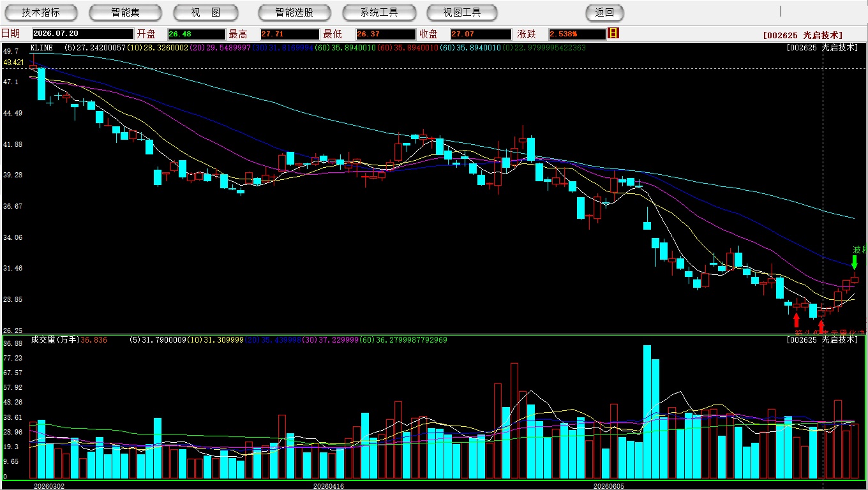The image size is (868, 490).
Task: Click the second red up arrow signal
Action: pos(821,327)
